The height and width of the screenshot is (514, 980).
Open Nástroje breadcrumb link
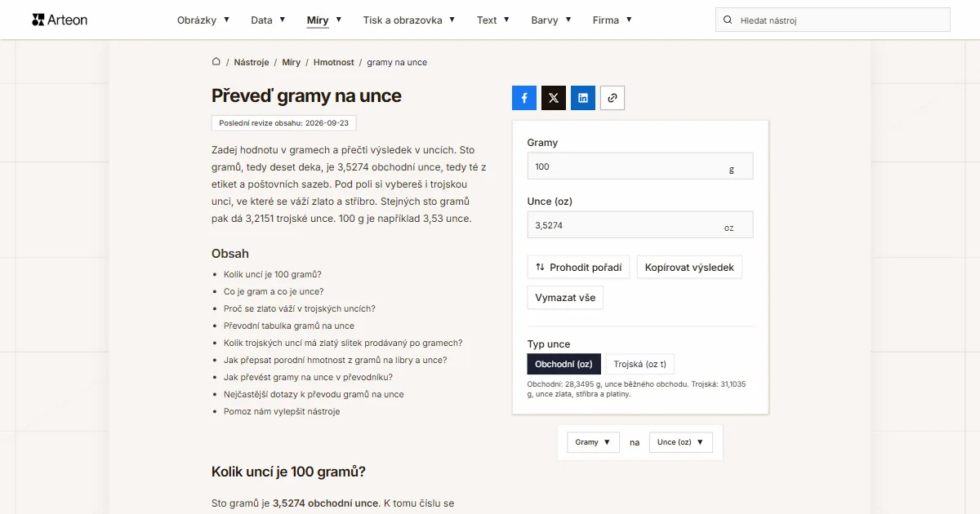[252, 62]
